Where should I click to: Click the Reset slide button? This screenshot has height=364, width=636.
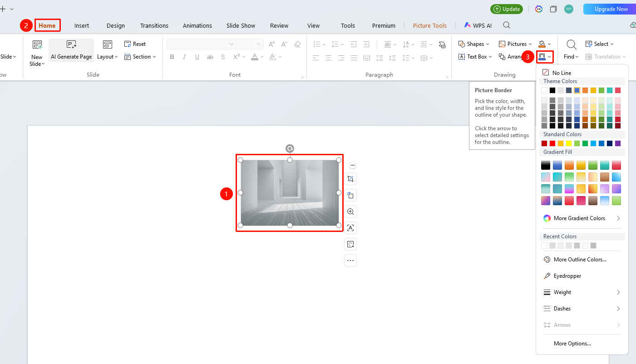pyautogui.click(x=135, y=44)
